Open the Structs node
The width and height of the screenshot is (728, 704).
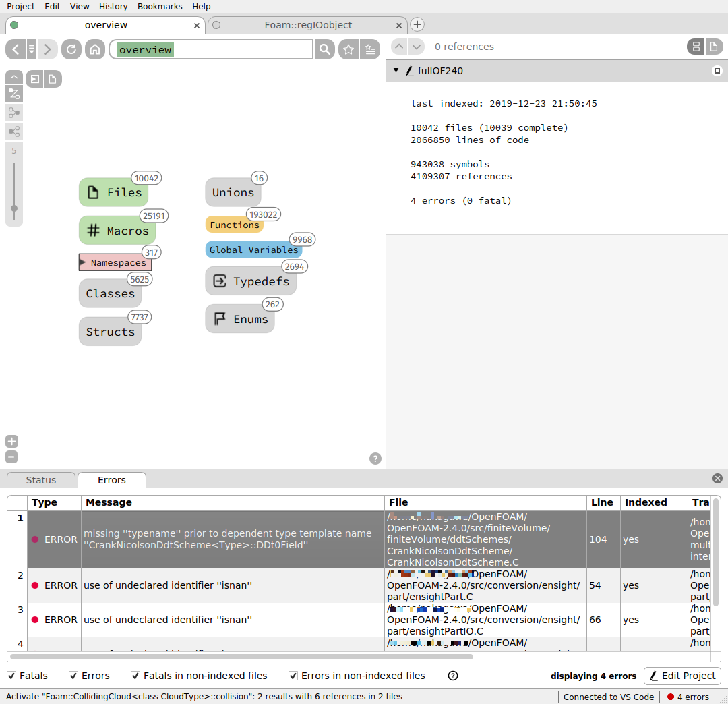(x=110, y=332)
